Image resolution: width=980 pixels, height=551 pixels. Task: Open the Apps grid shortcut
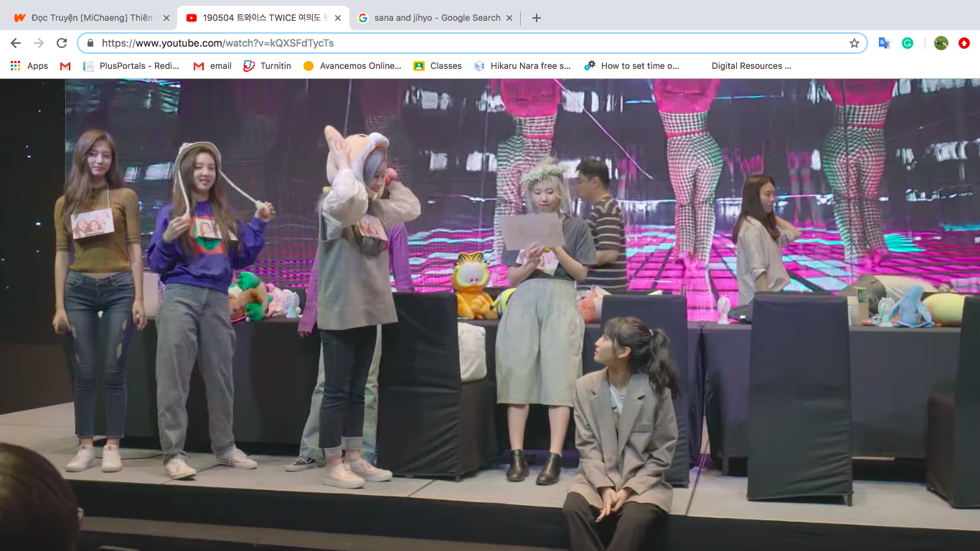coord(29,66)
